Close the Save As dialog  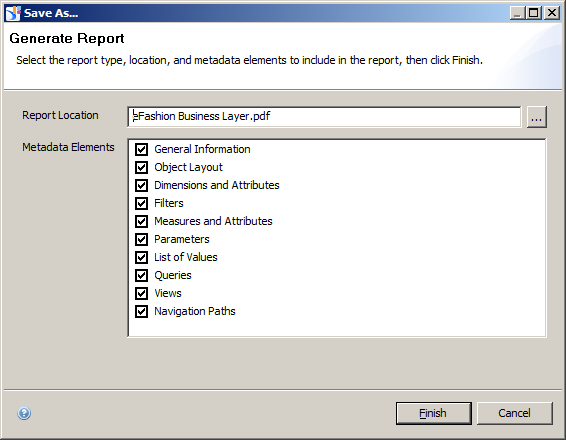(x=552, y=13)
